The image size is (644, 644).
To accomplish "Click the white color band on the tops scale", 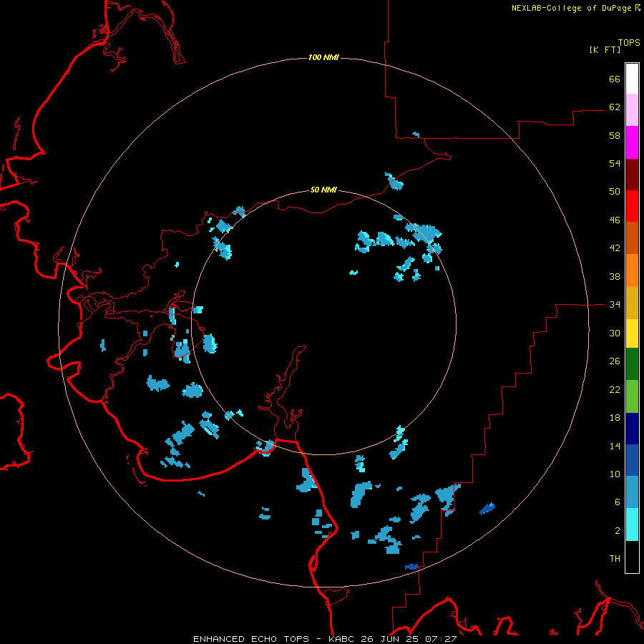I will point(632,79).
